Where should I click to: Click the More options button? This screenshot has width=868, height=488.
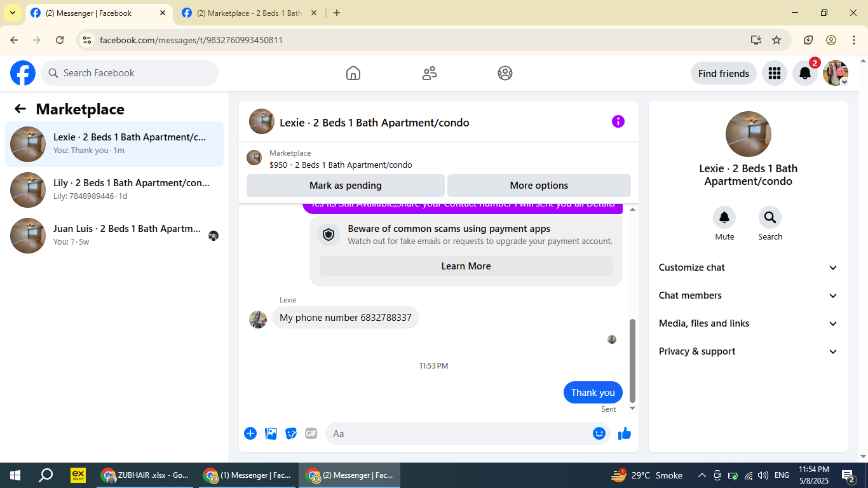pos(539,186)
